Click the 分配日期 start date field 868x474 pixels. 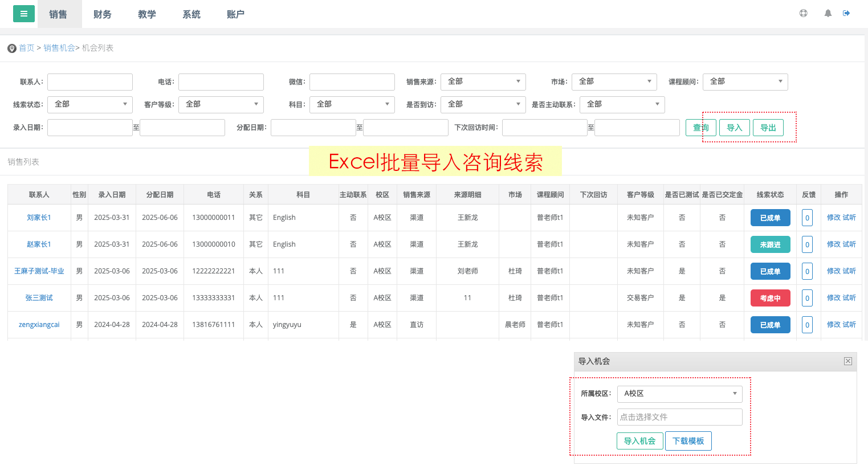[x=313, y=128]
